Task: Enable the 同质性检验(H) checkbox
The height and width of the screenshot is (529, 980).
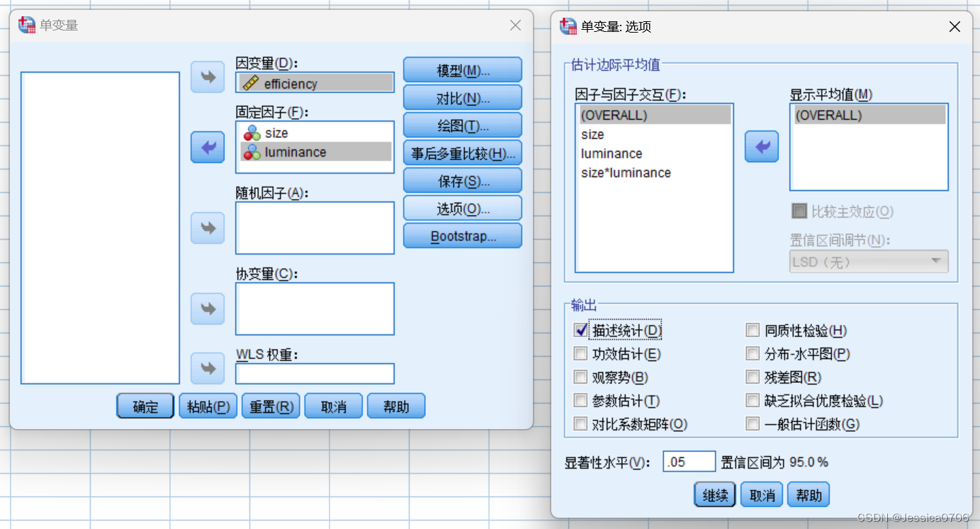Action: (753, 330)
